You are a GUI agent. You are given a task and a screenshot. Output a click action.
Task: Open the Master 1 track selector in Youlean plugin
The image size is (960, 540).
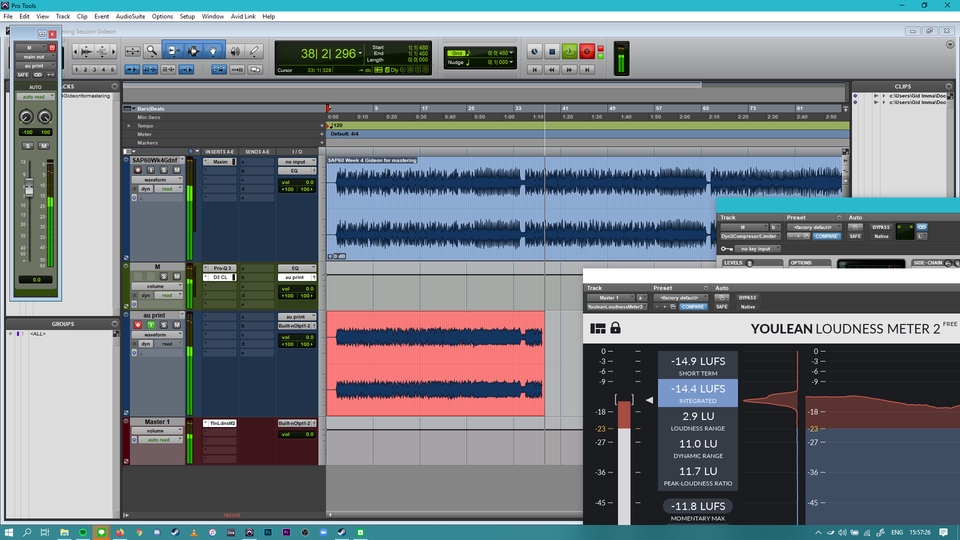[611, 298]
